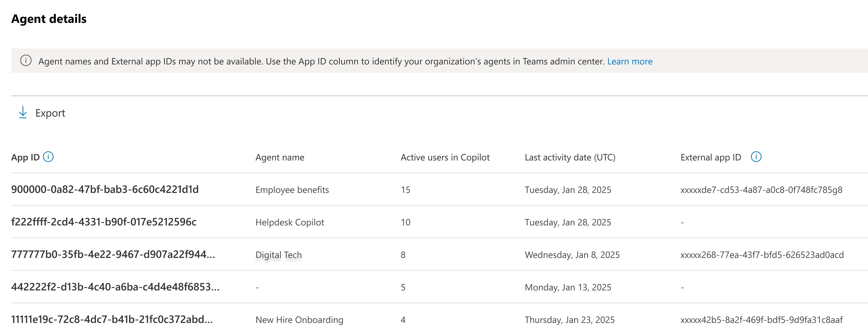Click truncated App ID starting with 442222f2
868x335 pixels.
pyautogui.click(x=115, y=287)
